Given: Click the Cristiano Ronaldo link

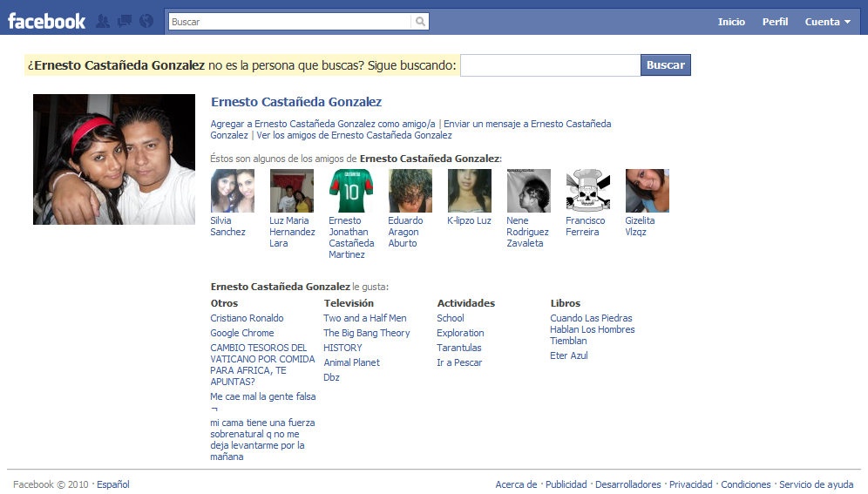Looking at the screenshot, I should pos(247,318).
